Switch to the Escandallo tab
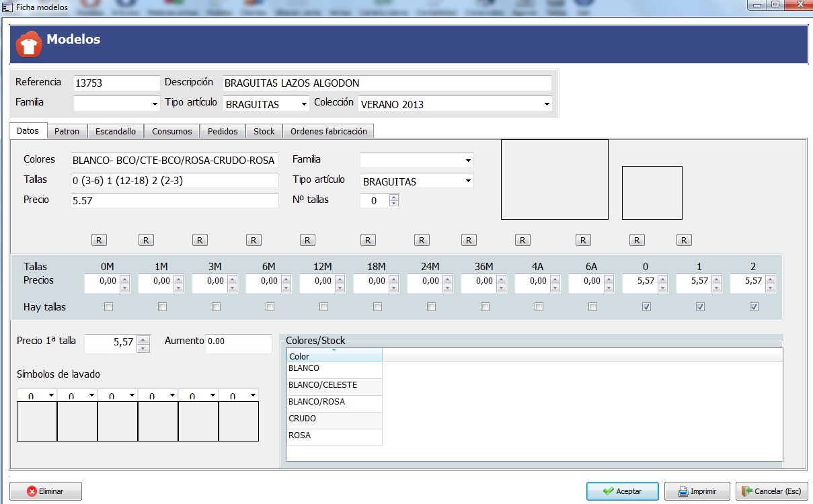Viewport: 813px width, 504px height. click(x=115, y=132)
